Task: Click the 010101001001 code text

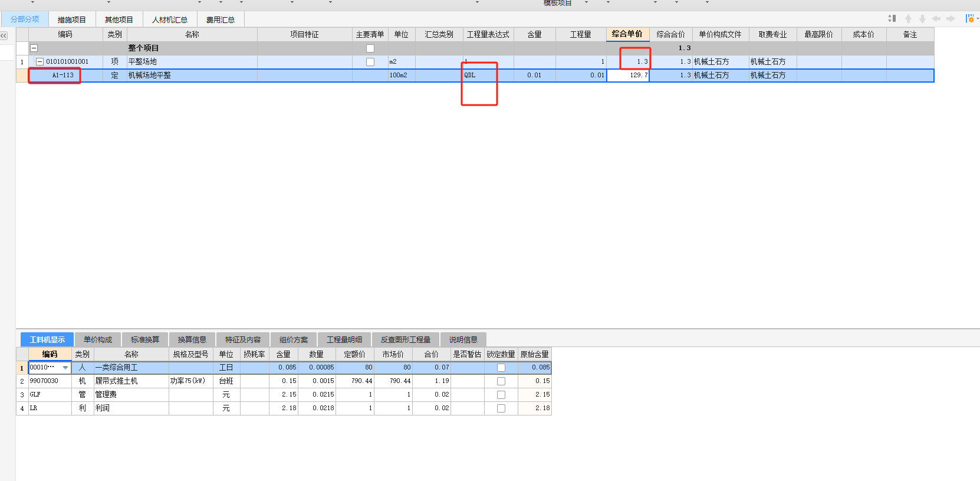Action: tap(67, 62)
